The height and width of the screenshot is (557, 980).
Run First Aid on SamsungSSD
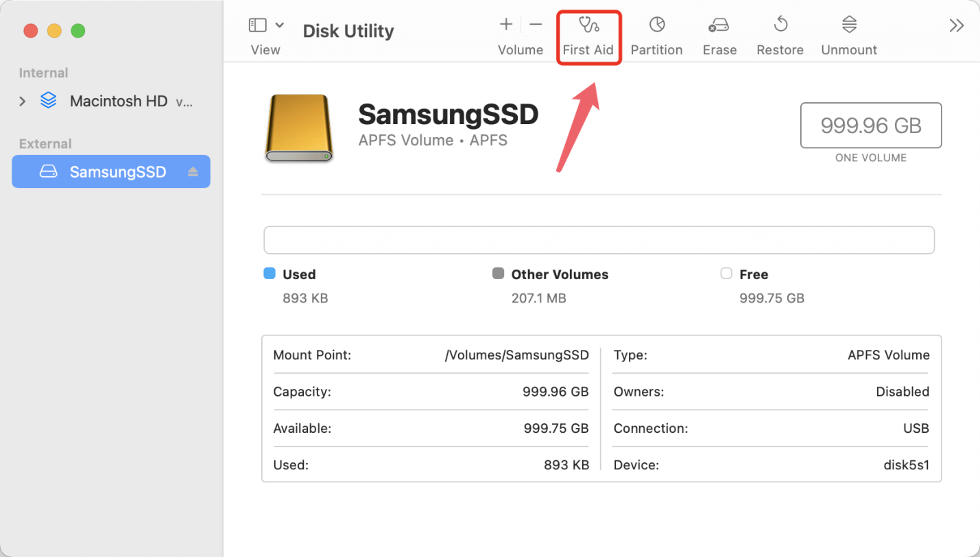pyautogui.click(x=588, y=34)
